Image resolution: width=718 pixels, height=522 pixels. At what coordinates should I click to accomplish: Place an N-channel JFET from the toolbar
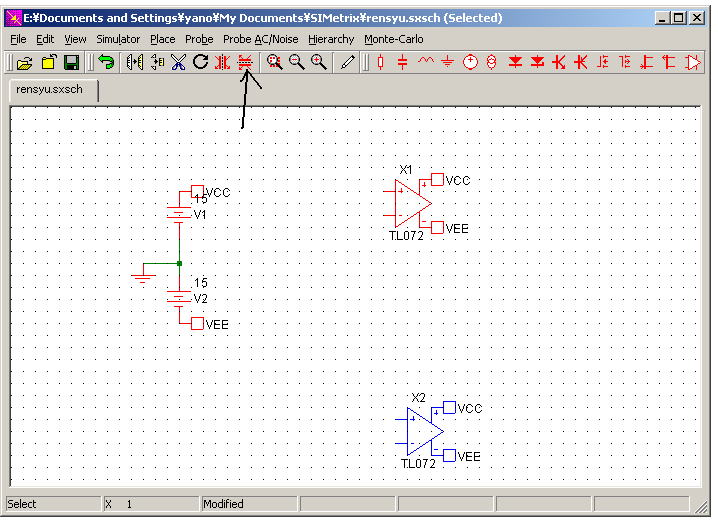point(647,62)
